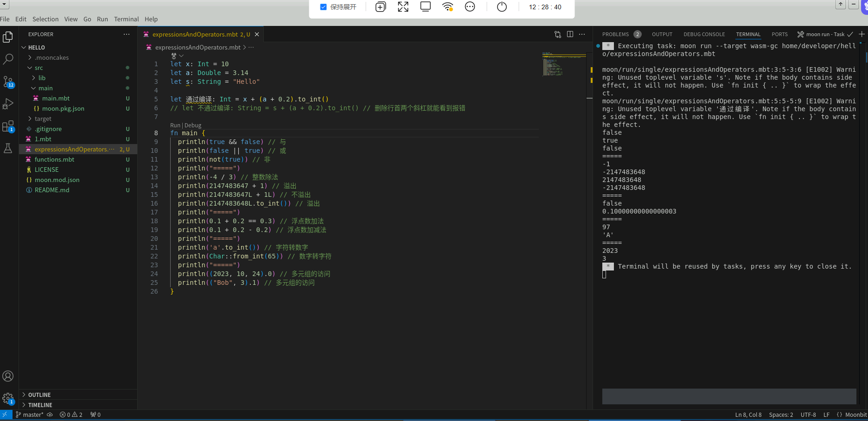The width and height of the screenshot is (868, 421).
Task: Open the Terminal menu
Action: 126,19
